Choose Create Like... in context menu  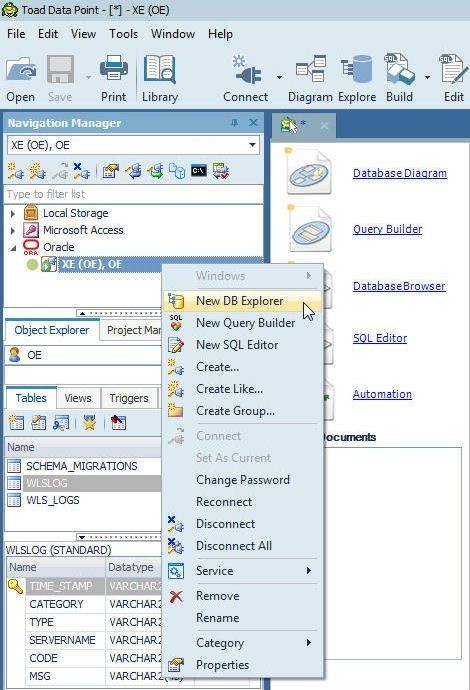coord(242,389)
